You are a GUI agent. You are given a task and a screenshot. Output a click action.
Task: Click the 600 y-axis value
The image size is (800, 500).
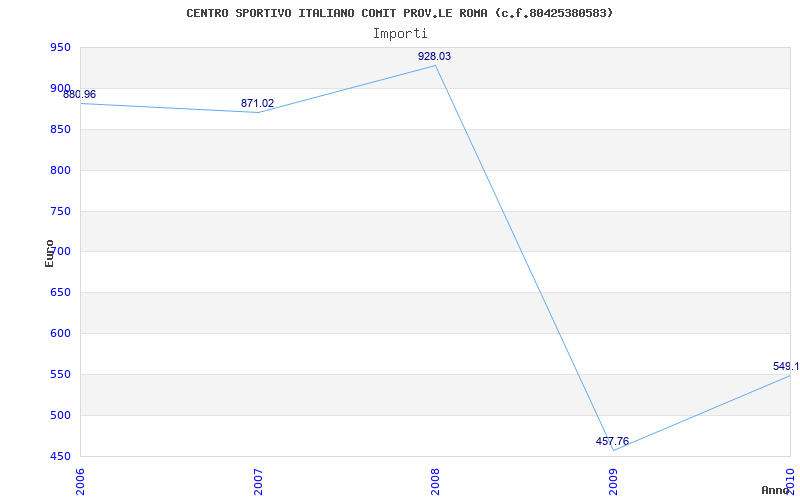point(60,334)
